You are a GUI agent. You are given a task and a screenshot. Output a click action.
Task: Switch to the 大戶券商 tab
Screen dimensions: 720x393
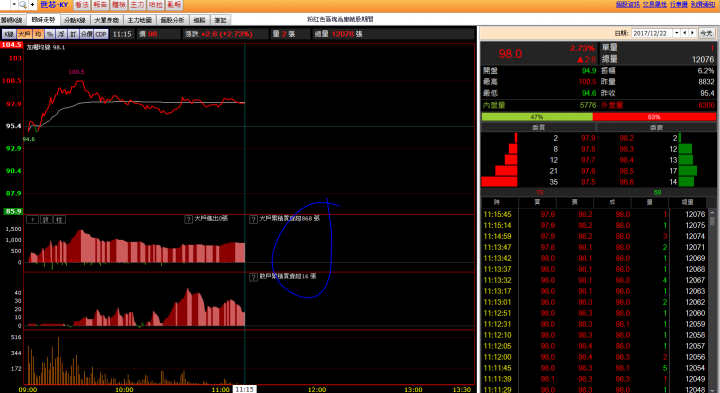pyautogui.click(x=107, y=20)
